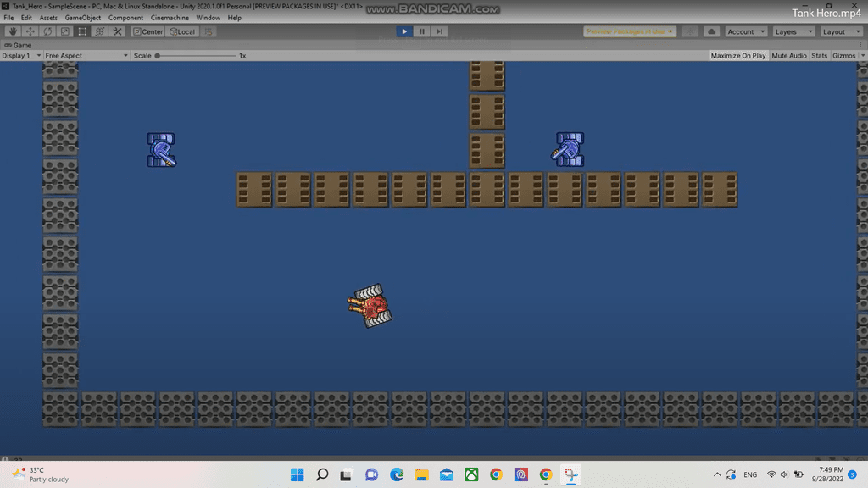Open weather widget showing 33°C
This screenshot has height=488, width=868.
tap(41, 474)
